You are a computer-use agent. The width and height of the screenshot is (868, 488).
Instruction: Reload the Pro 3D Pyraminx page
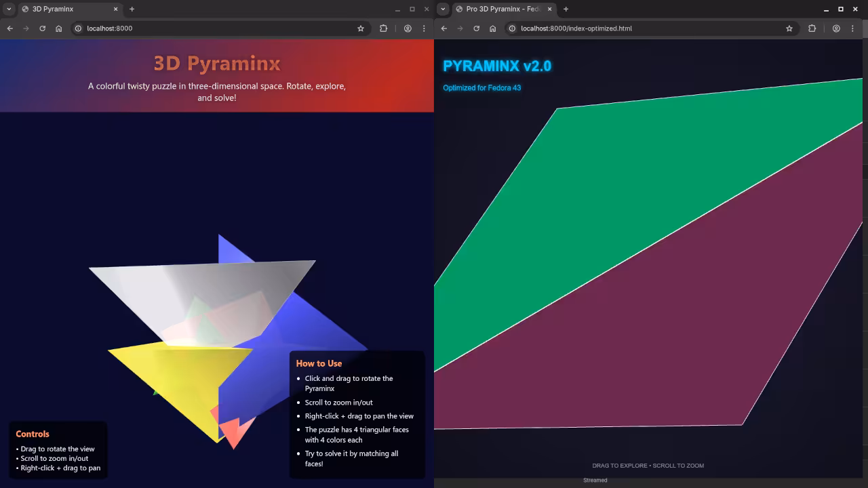pos(476,28)
